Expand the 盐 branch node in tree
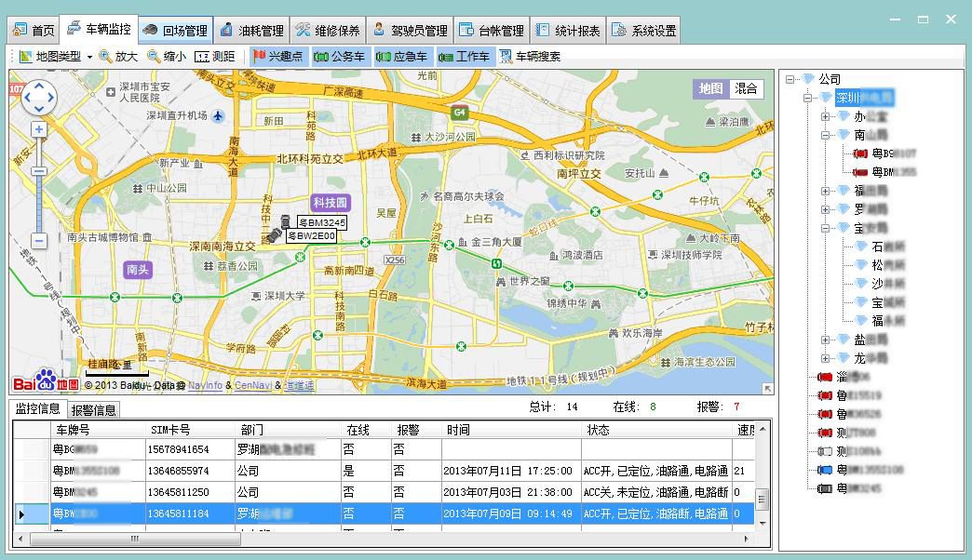Viewport: 972px width, 560px height. pyautogui.click(x=825, y=340)
